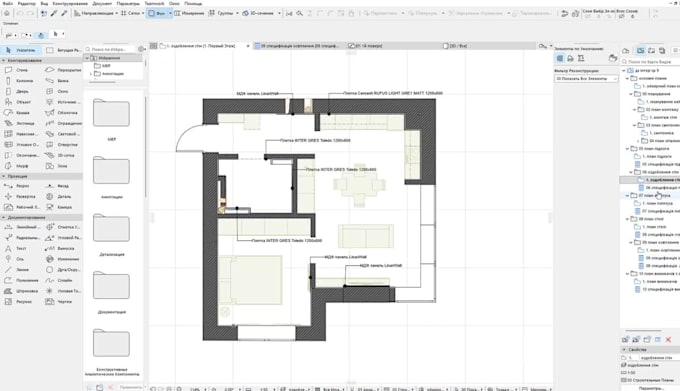Open the Фильтр Реконструкции combo box
This screenshot has height=391, width=680.
(586, 78)
